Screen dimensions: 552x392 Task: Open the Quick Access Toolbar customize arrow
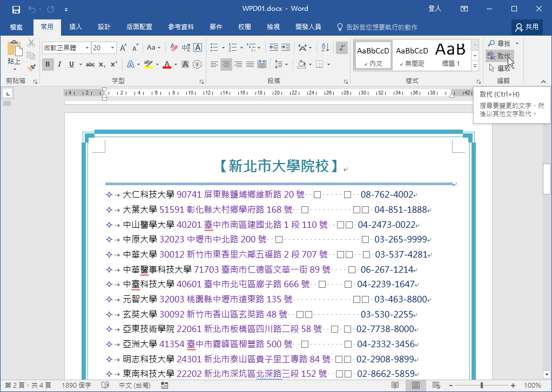click(x=66, y=10)
